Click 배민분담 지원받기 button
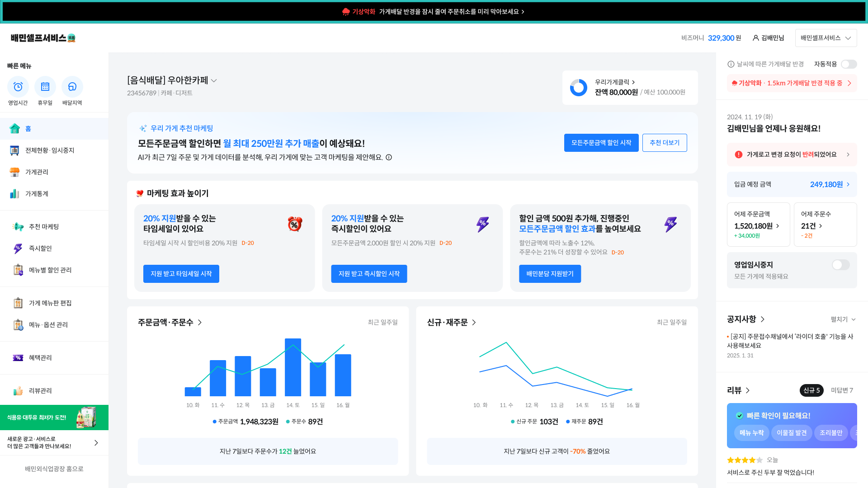Viewport: 868px width, 488px height. point(550,274)
